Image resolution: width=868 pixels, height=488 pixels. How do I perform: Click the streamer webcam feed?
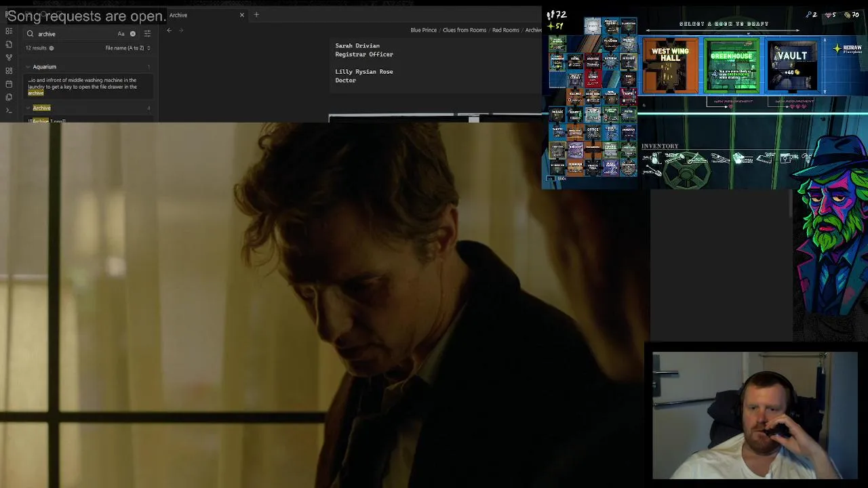755,415
